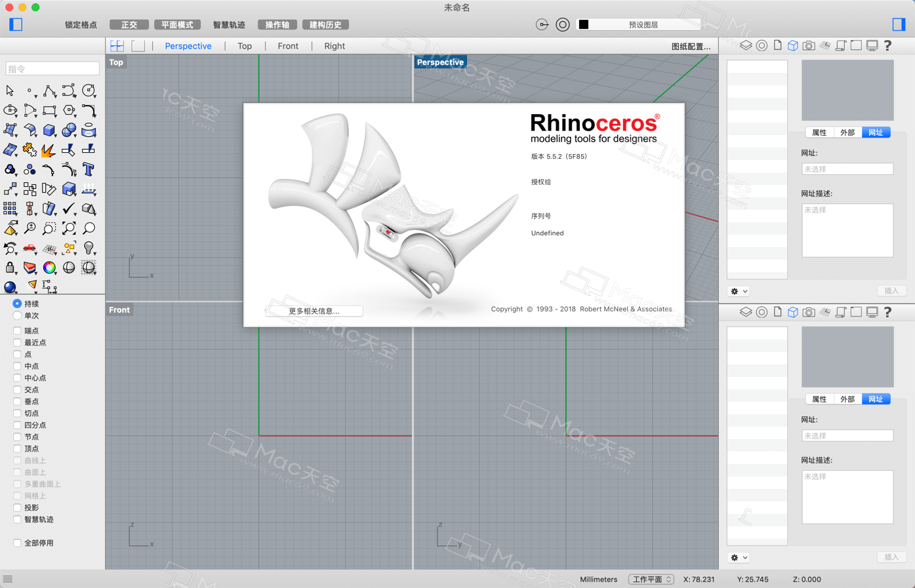Open gear menu in lower right panel

coord(739,558)
